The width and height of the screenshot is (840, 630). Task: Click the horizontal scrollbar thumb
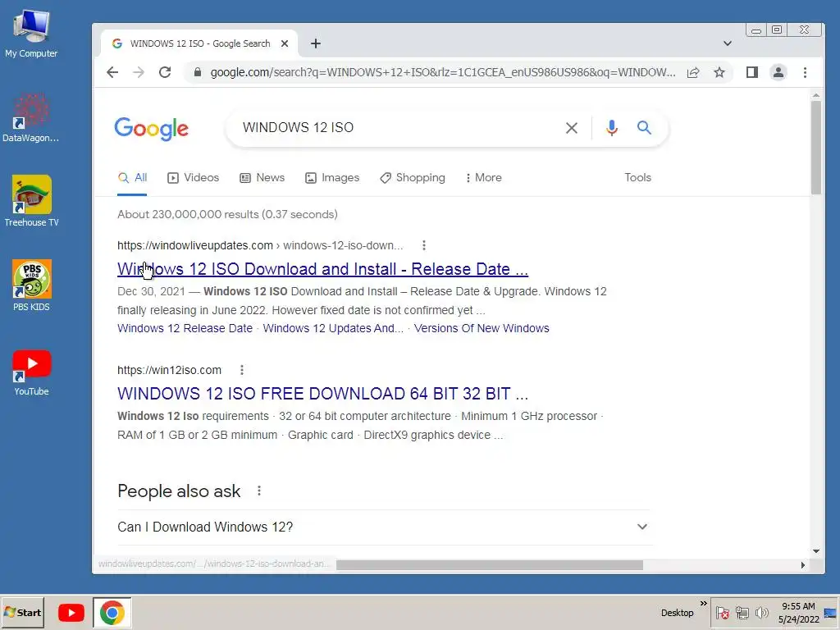click(489, 565)
